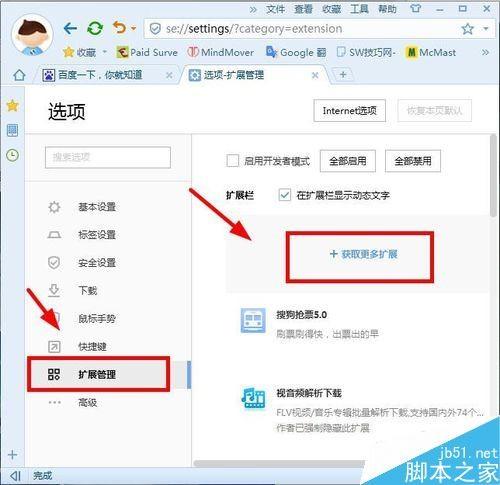Enable the developer mode checkbox
Viewport: 500px width, 485px height.
[x=232, y=160]
